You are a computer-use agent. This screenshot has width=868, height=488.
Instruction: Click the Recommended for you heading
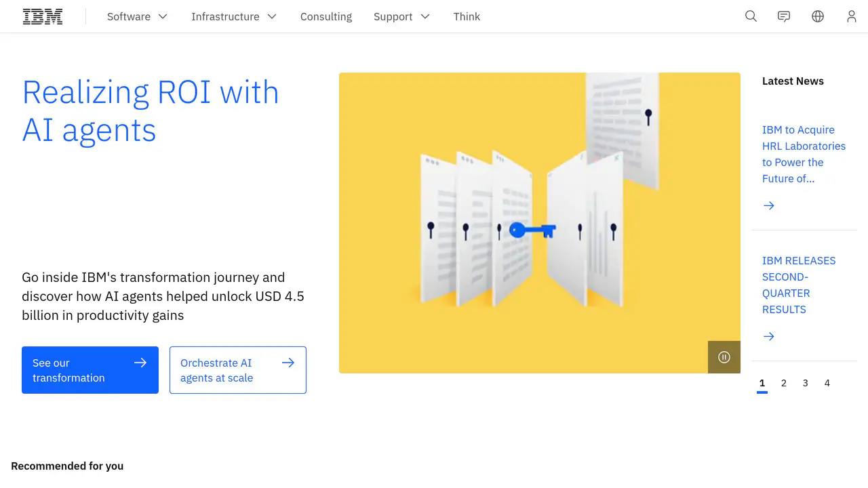click(x=67, y=466)
